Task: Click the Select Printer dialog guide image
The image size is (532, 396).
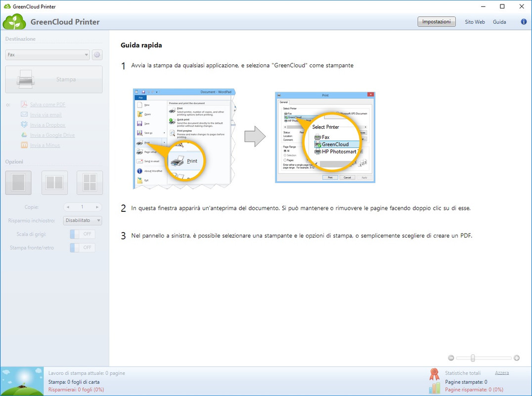Action: click(325, 137)
